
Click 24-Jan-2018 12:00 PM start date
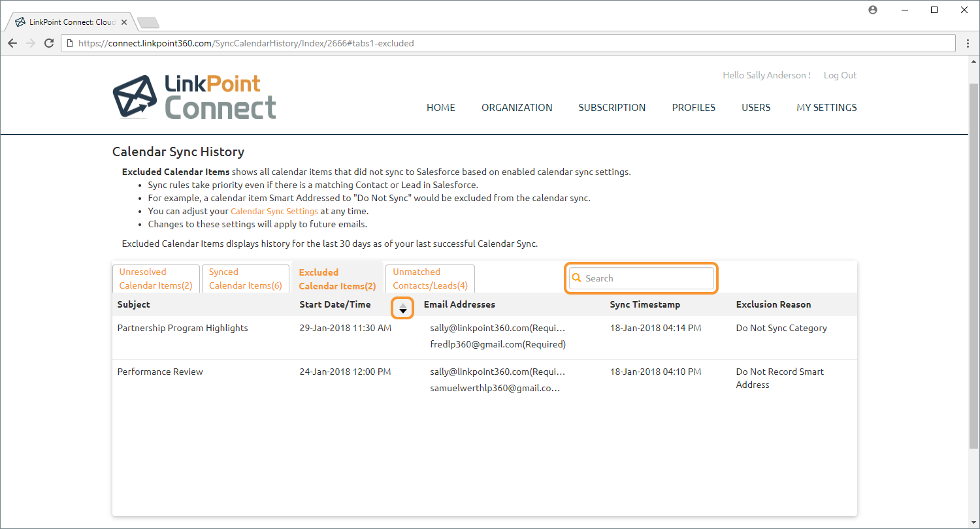click(x=345, y=372)
